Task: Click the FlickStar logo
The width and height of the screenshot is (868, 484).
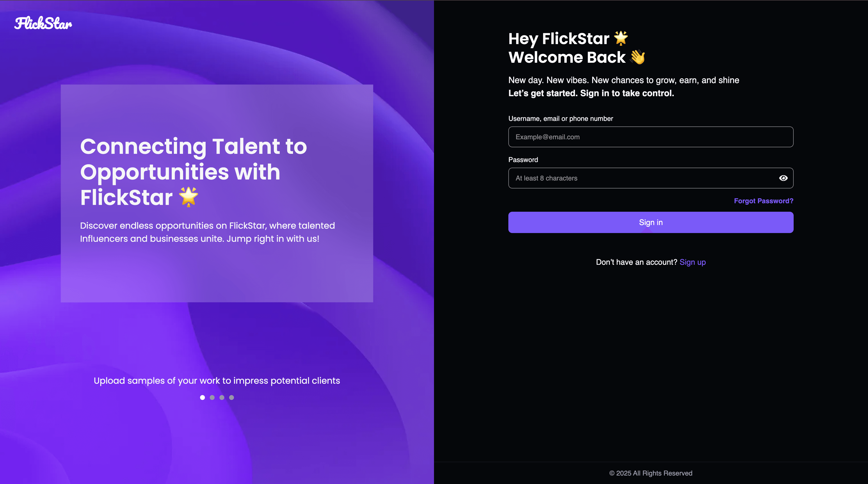Action: tap(43, 23)
